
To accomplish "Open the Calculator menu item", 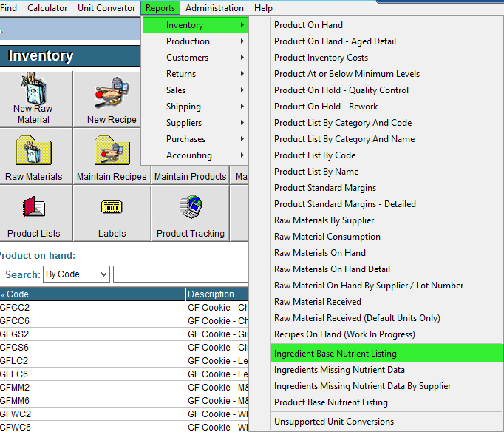I will click(x=47, y=7).
